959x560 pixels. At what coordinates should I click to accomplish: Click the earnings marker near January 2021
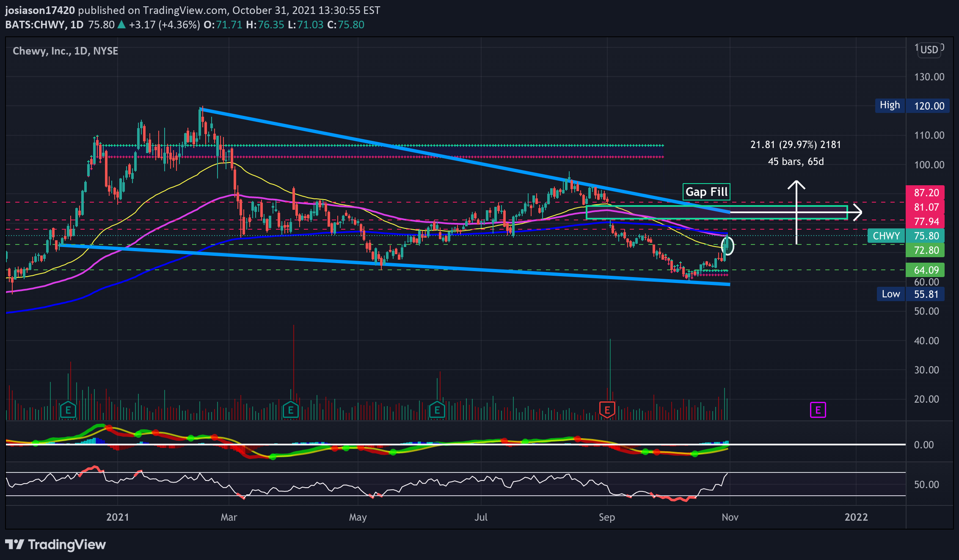(x=68, y=410)
